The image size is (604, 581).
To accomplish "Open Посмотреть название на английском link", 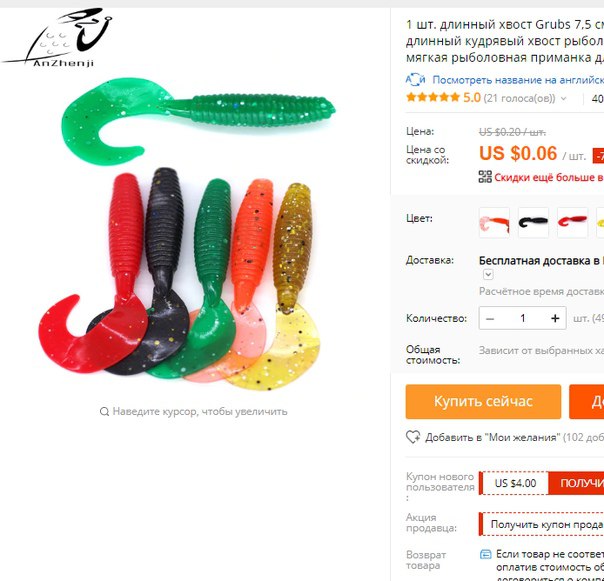I will [x=518, y=80].
